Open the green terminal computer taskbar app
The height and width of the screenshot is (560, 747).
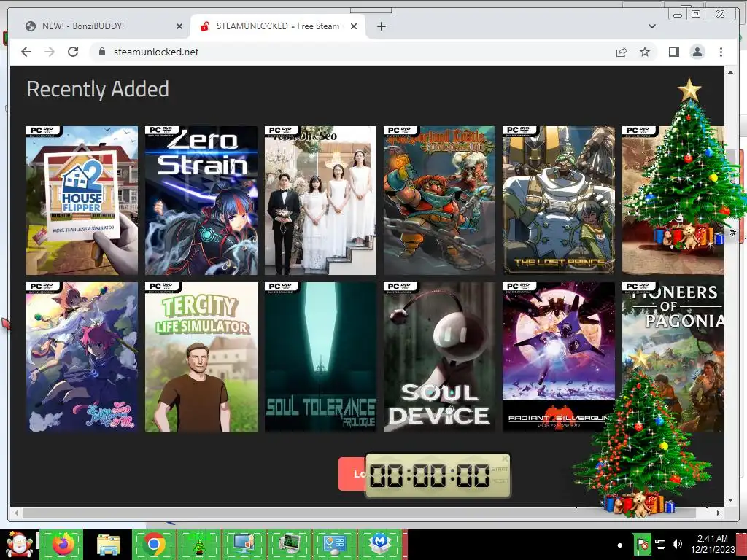289,544
